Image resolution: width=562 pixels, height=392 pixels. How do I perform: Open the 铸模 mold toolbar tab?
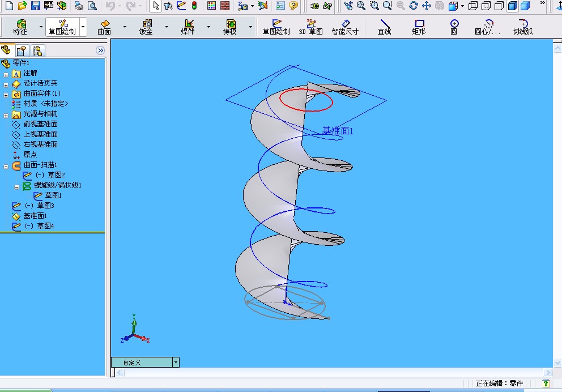[x=230, y=27]
